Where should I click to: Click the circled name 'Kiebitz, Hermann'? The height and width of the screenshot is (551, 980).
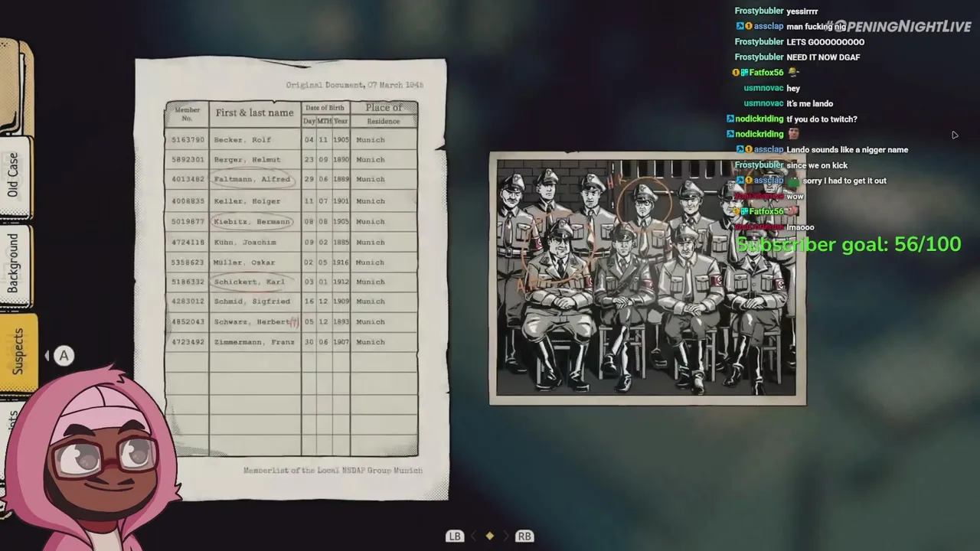252,222
